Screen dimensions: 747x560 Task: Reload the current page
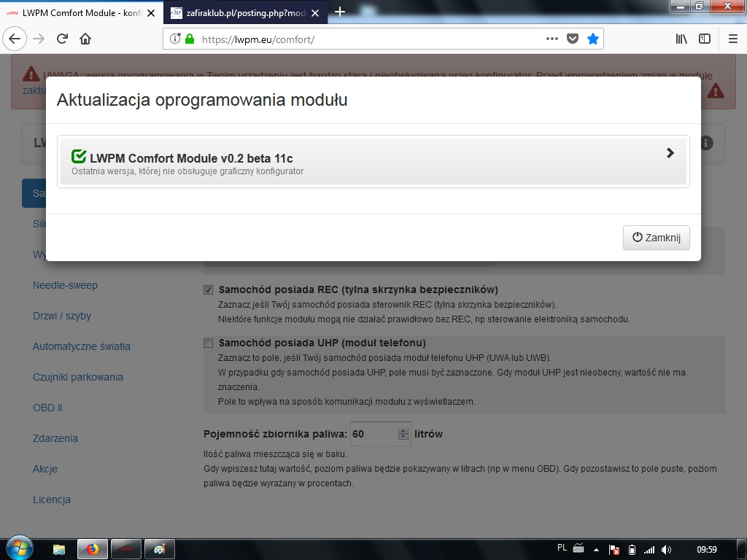(63, 39)
